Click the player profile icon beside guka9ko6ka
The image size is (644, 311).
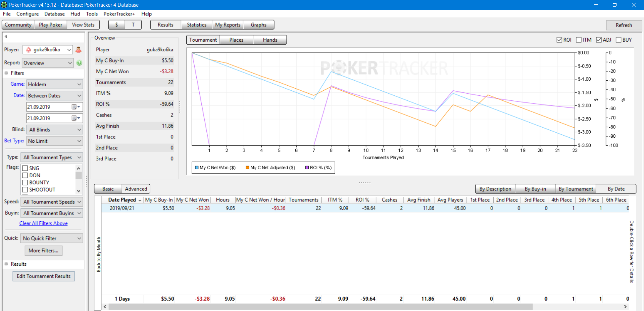pos(79,50)
